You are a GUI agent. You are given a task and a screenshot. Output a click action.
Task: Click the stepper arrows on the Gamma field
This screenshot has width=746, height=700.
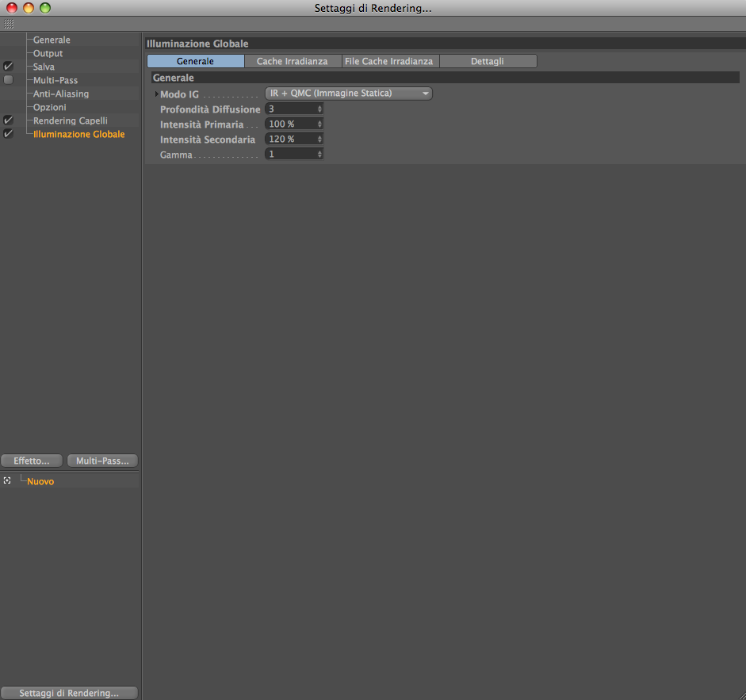point(319,154)
